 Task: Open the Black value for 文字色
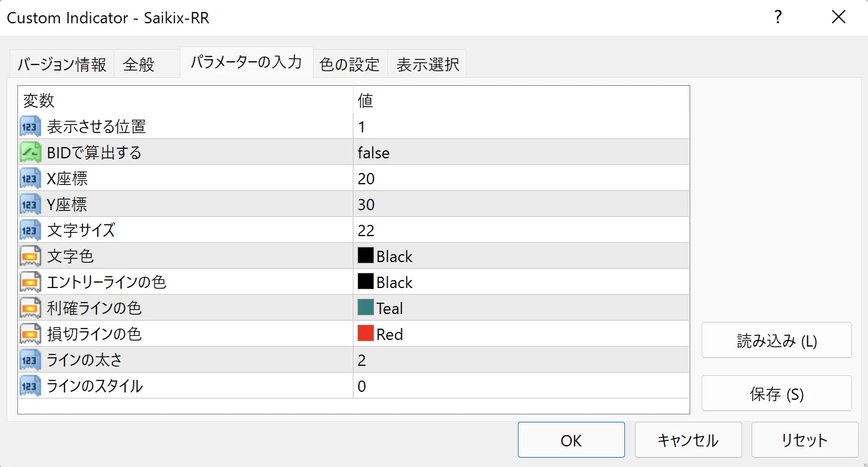coord(394,257)
